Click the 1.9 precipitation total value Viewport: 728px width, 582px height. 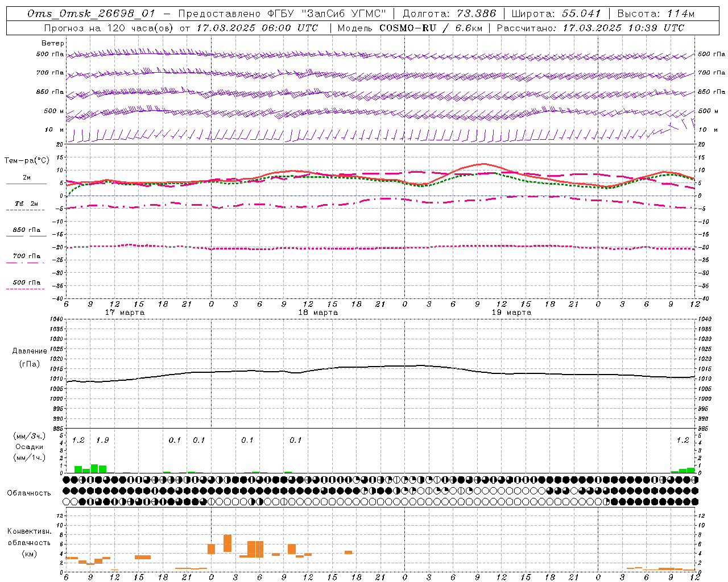102,440
